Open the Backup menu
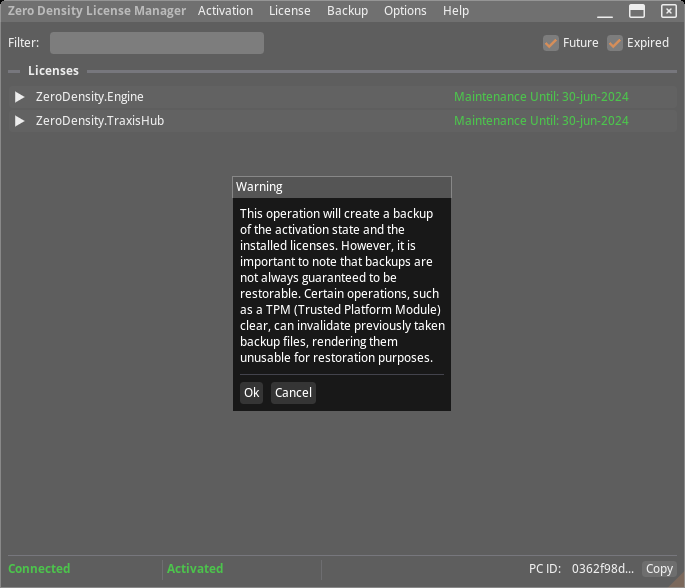Viewport: 685px width, 588px height. click(x=347, y=11)
